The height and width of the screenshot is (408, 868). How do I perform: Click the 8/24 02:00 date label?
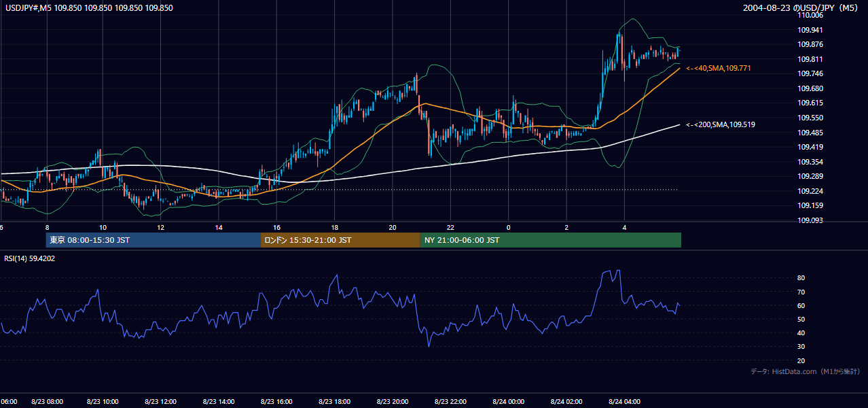566,401
